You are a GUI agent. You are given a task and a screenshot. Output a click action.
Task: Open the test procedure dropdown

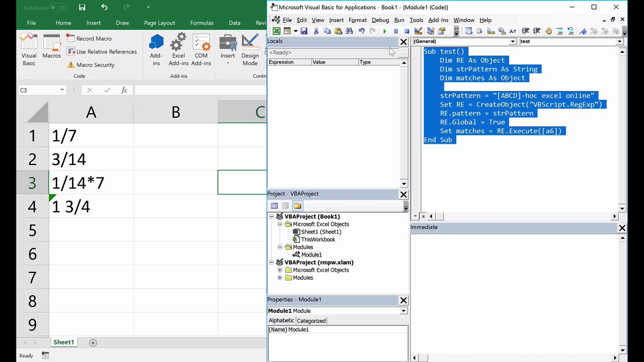(x=620, y=42)
